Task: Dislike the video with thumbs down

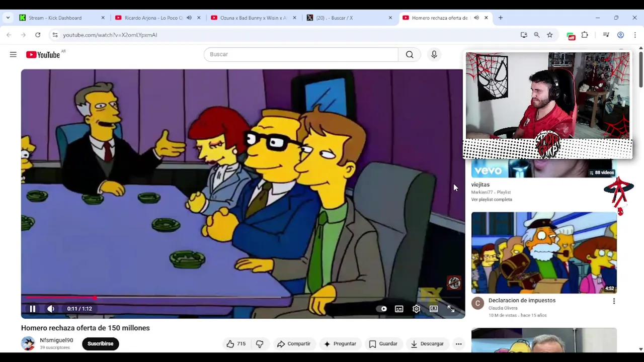Action: 260,344
